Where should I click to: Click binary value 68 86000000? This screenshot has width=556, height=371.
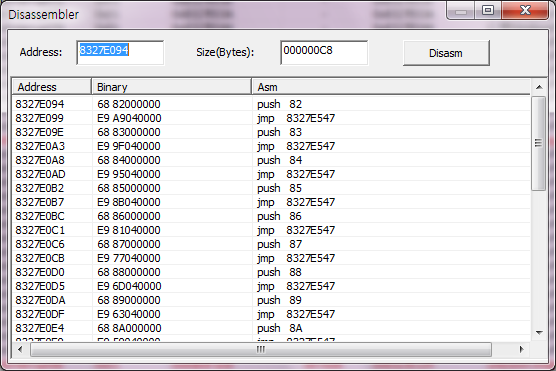coord(129,216)
